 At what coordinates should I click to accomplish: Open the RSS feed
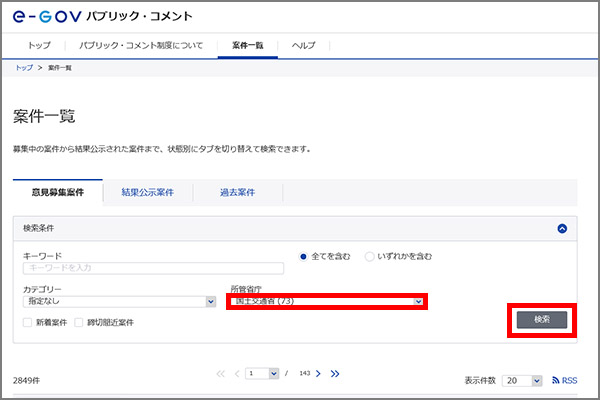click(564, 381)
